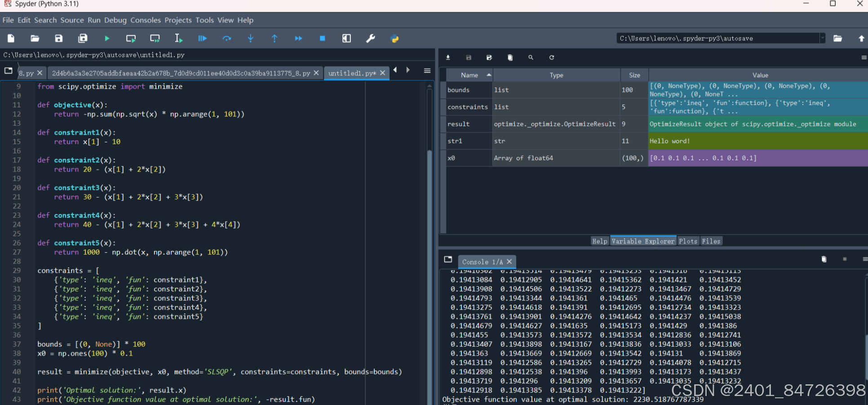Change to the parent directory
The width and height of the screenshot is (868, 405).
coord(861,39)
